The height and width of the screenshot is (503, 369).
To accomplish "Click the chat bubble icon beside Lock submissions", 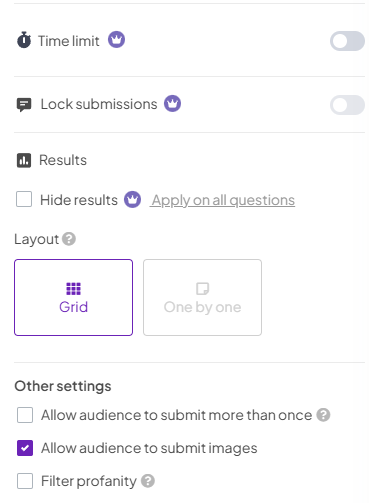I will (x=24, y=105).
